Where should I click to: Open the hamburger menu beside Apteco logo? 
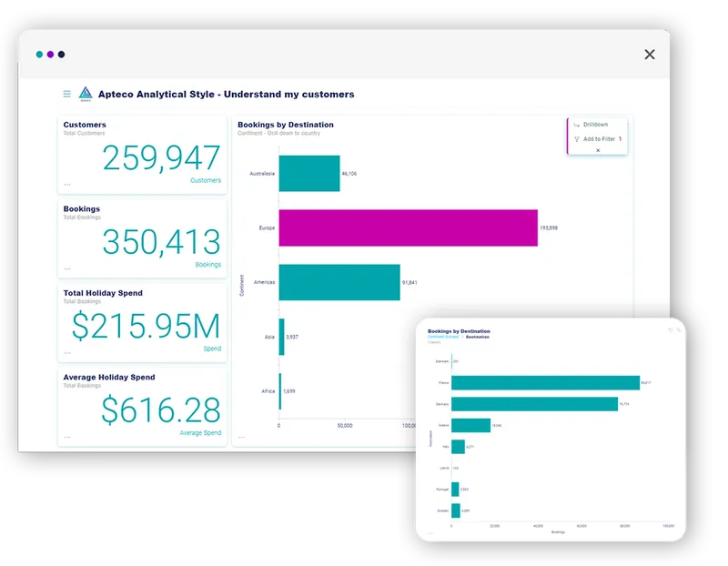point(66,95)
